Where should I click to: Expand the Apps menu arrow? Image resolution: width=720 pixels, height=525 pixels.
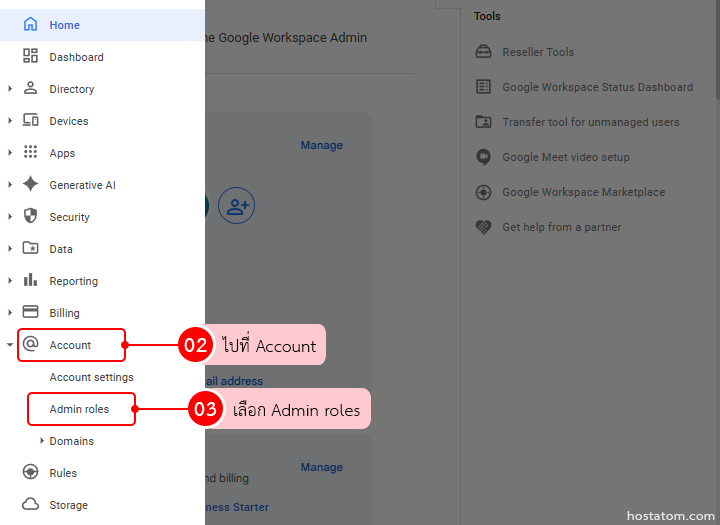click(x=10, y=152)
